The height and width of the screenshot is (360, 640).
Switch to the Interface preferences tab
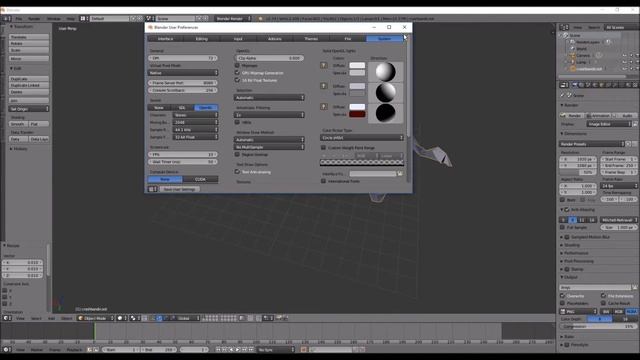click(165, 39)
